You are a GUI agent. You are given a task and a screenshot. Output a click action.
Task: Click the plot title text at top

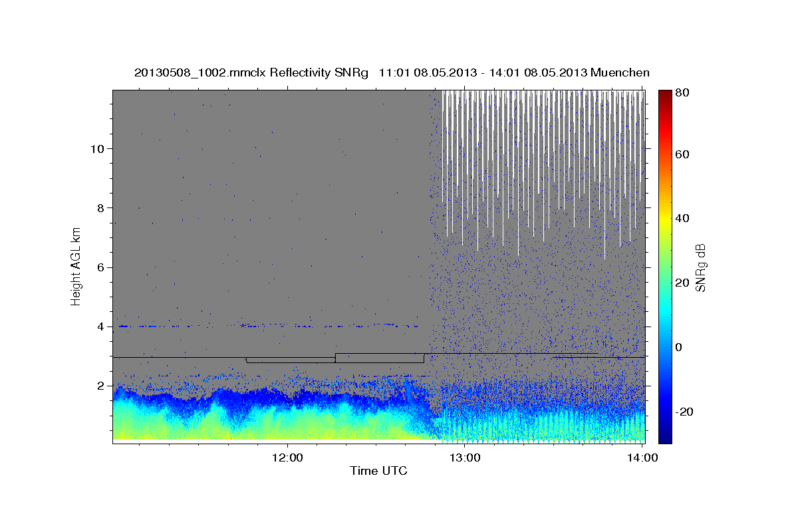392,72
